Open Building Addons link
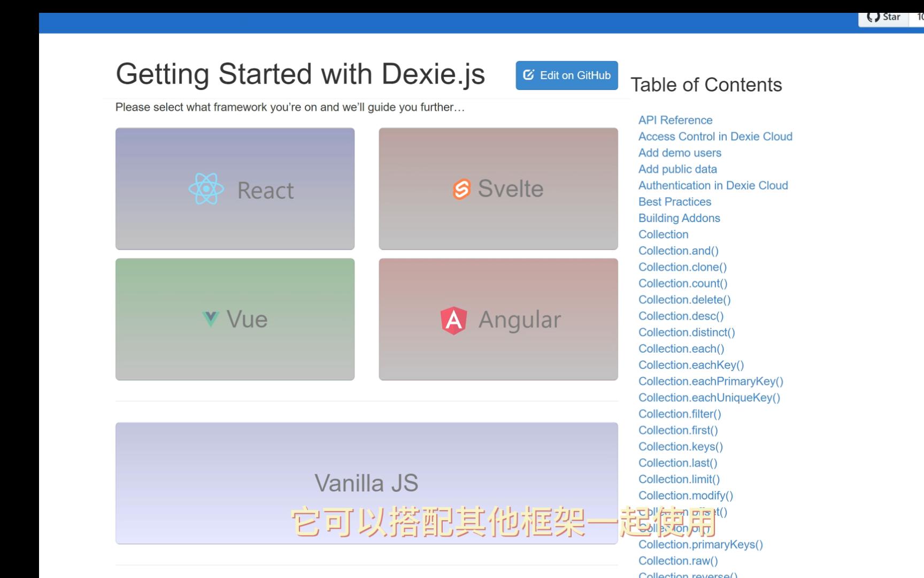The width and height of the screenshot is (924, 578). (679, 218)
